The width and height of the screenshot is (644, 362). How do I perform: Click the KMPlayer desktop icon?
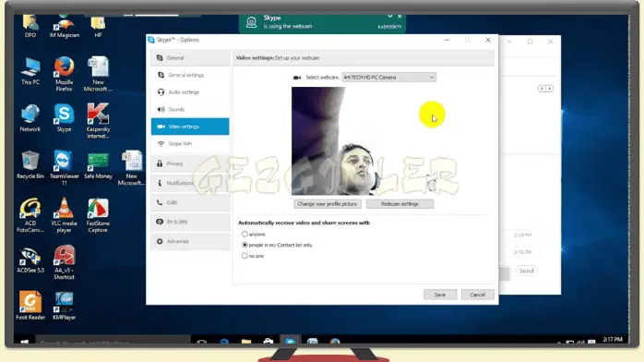click(x=64, y=306)
